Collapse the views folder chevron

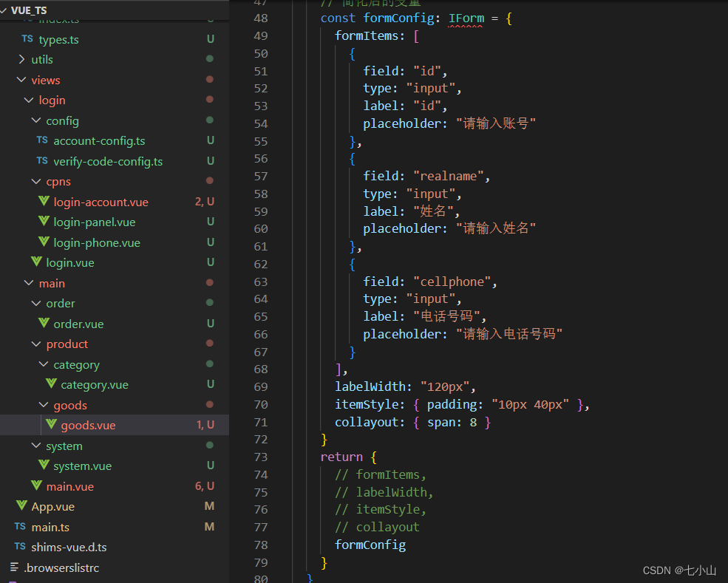[21, 80]
